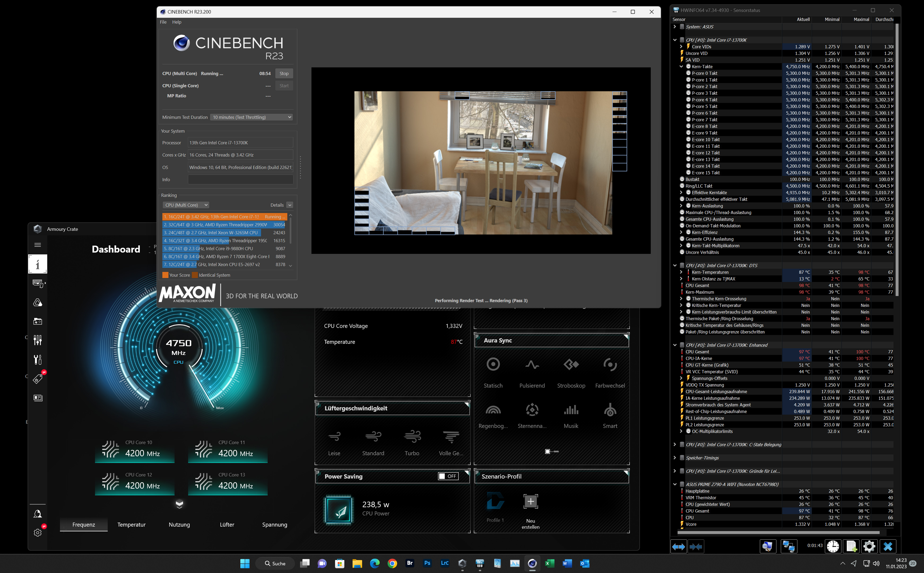Expand the System: ASUS sensor group

pyautogui.click(x=675, y=27)
